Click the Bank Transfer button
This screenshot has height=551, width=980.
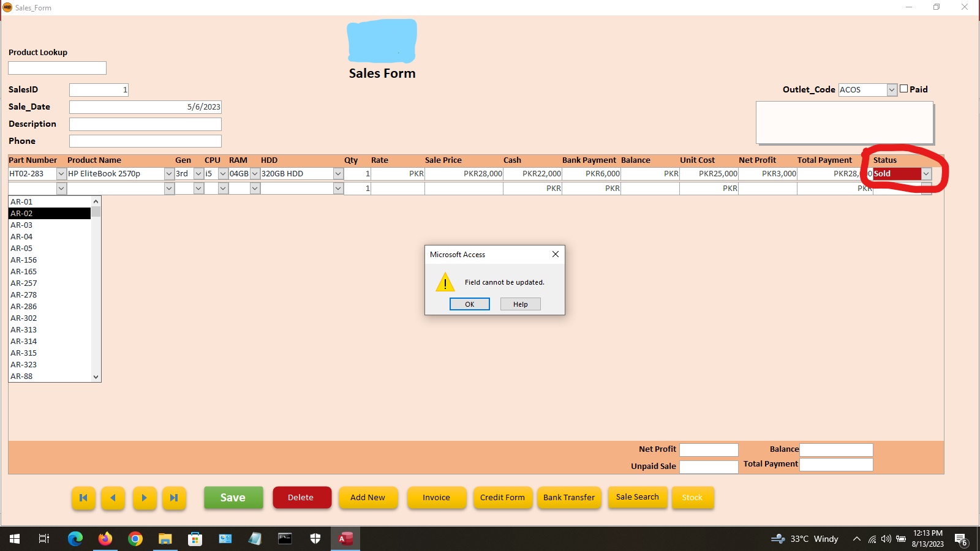(568, 497)
